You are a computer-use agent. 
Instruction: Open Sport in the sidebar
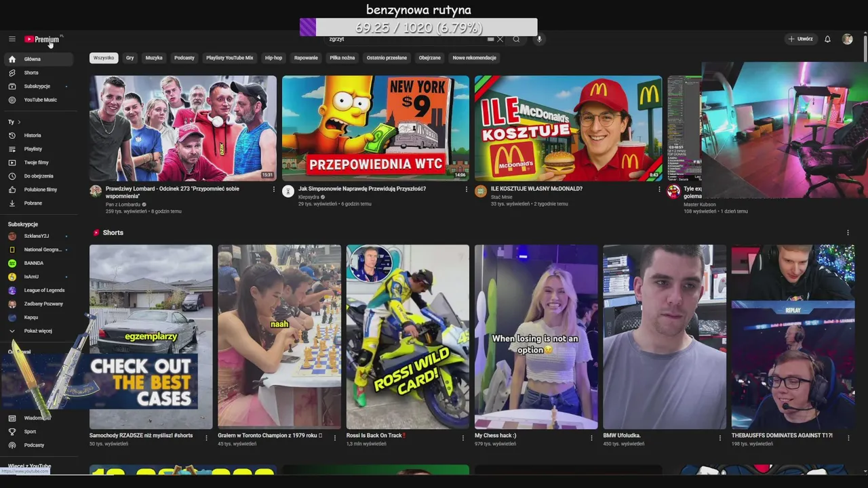pos(39,432)
